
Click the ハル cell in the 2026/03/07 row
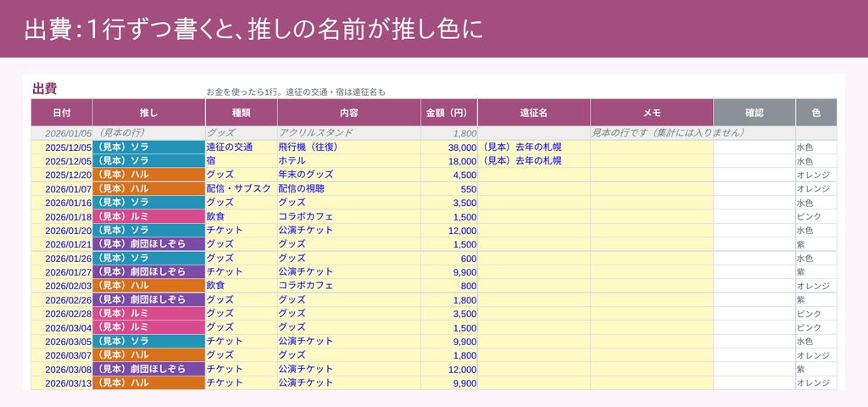click(149, 355)
